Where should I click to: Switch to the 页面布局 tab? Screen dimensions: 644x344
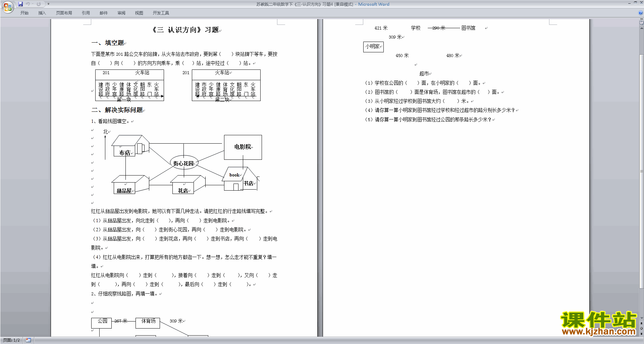(64, 13)
